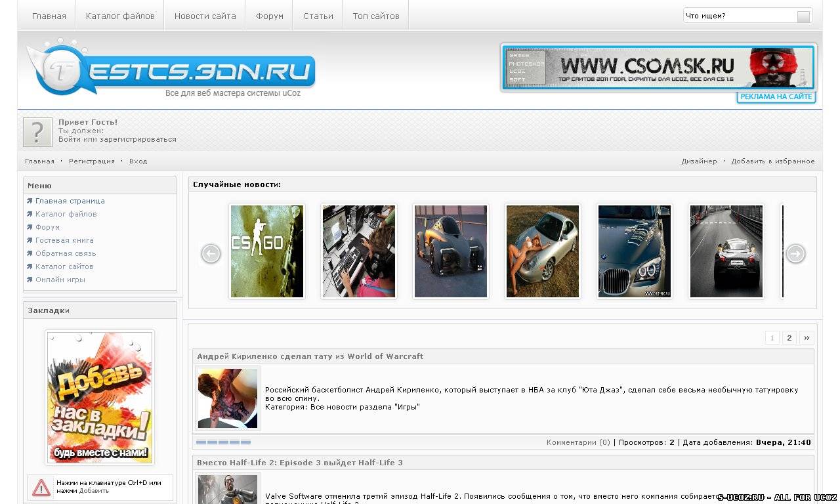Click the Регистрация link
840x504 pixels.
pyautogui.click(x=92, y=161)
